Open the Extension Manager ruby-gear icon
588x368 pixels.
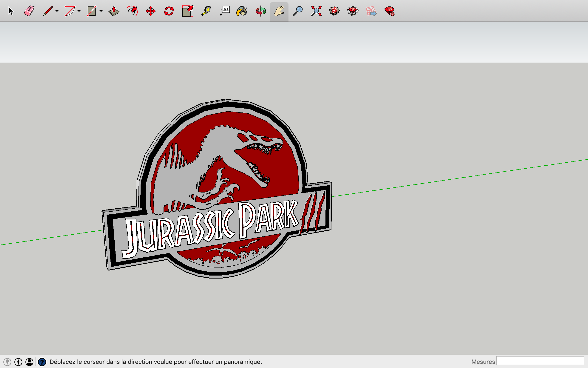pyautogui.click(x=390, y=11)
